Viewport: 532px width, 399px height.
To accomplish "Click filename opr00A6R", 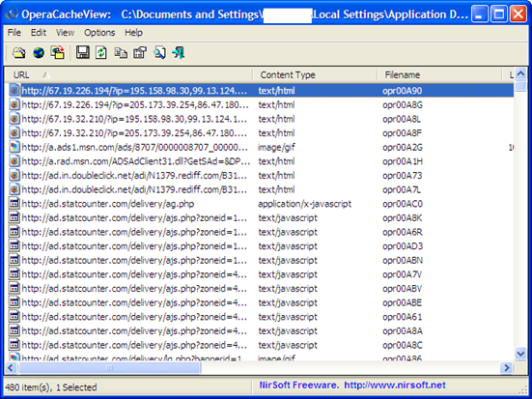I will [403, 232].
